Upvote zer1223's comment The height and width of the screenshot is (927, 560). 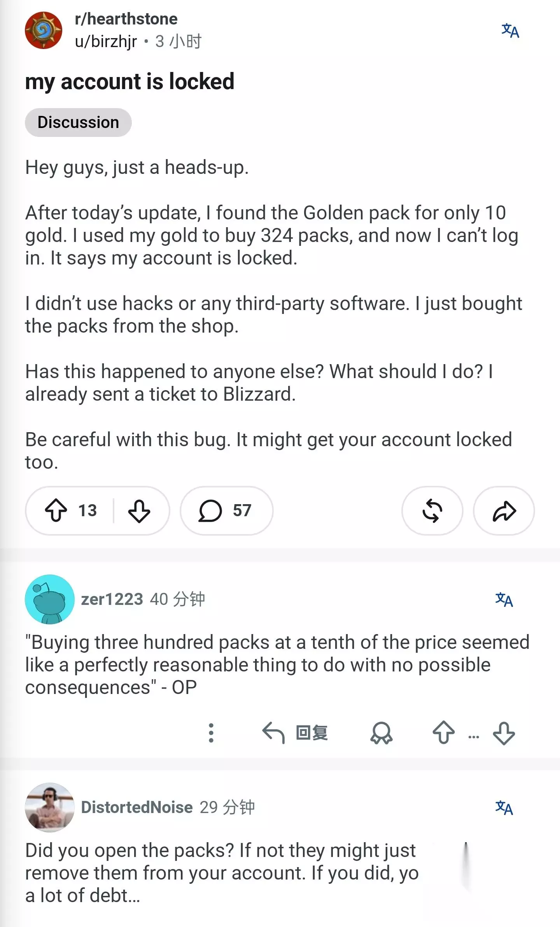[443, 732]
